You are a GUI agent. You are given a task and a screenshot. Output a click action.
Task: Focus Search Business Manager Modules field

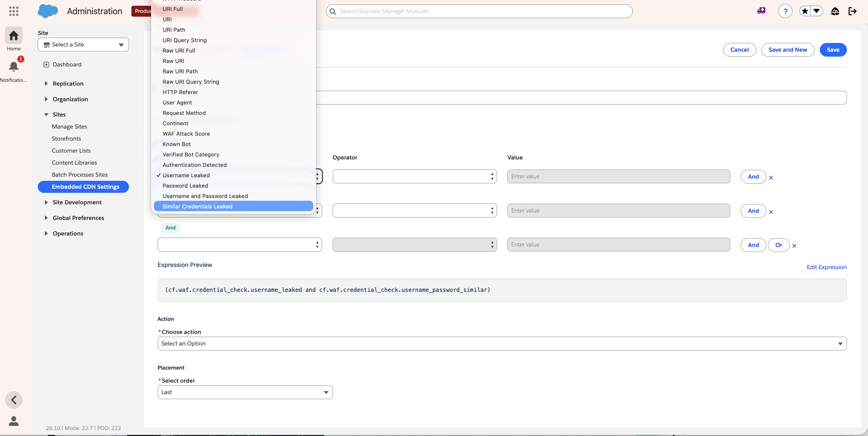479,11
